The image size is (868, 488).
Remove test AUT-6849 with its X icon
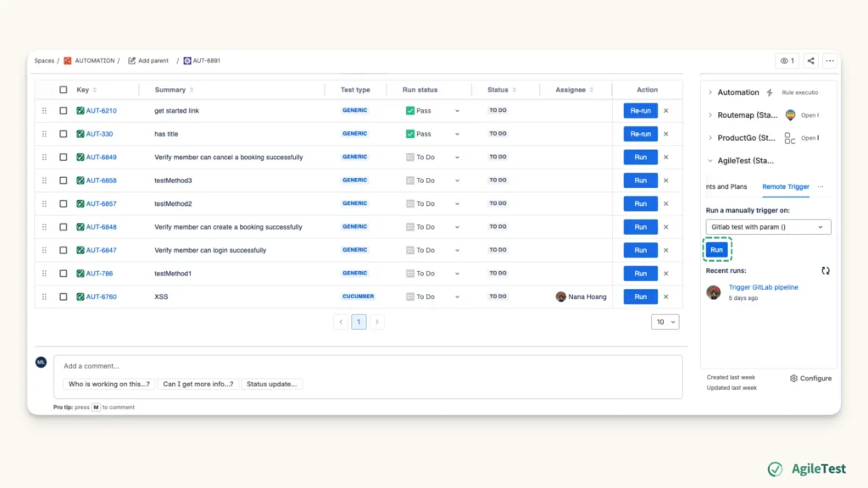coord(666,157)
